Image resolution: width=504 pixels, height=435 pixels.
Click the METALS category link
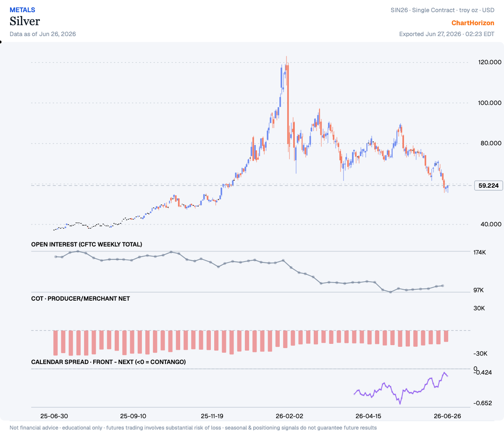point(22,10)
